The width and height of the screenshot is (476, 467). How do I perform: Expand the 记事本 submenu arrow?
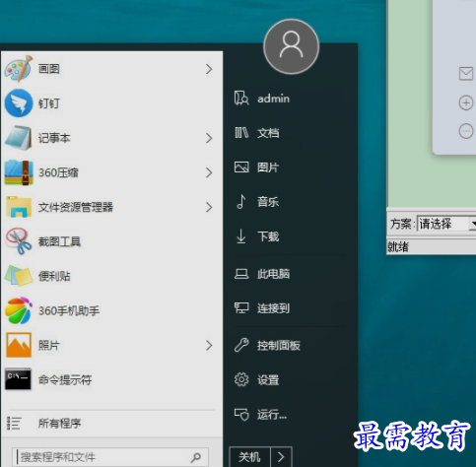209,138
